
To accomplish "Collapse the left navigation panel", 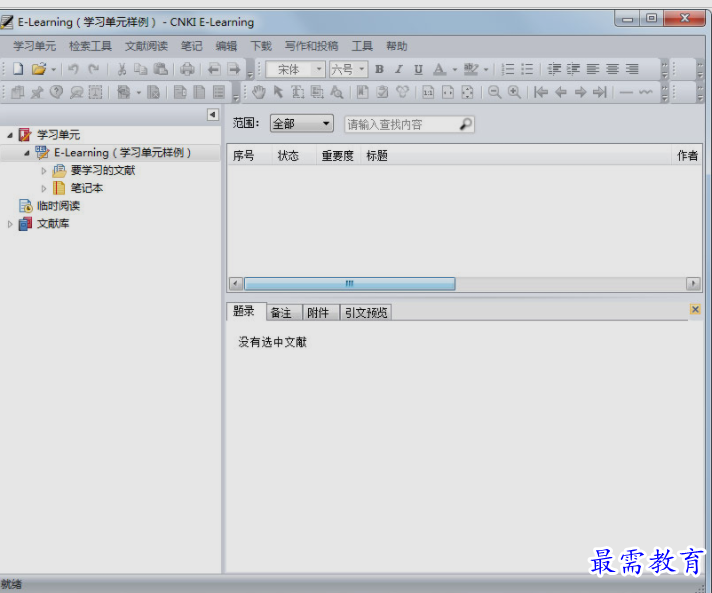I will click(x=213, y=114).
